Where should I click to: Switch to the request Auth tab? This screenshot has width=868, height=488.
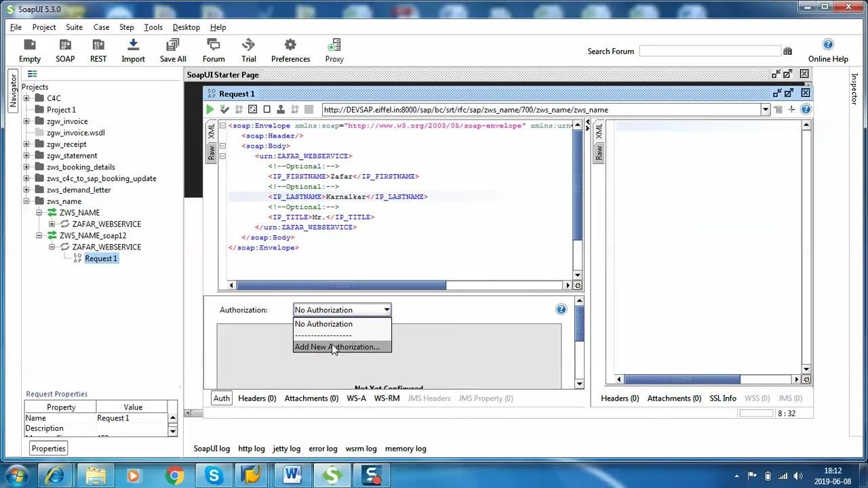point(222,398)
